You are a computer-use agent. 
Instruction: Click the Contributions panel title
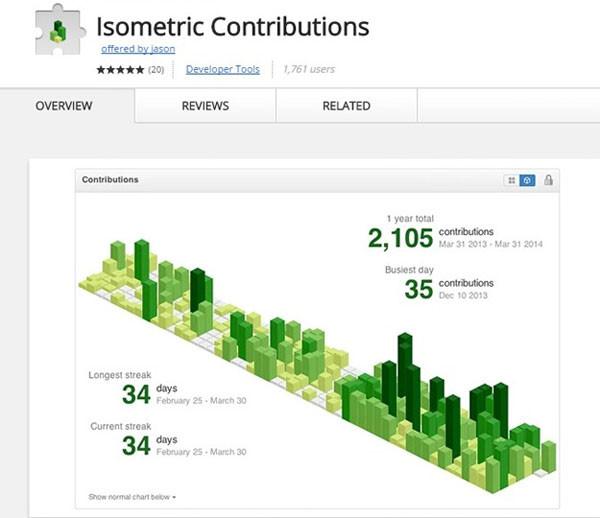click(110, 180)
